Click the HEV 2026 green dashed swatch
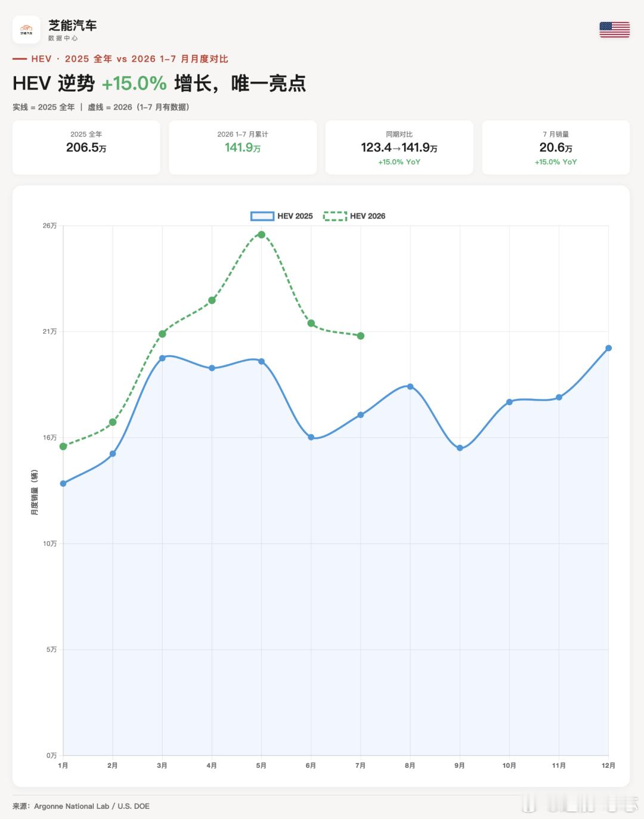The image size is (644, 819). (335, 216)
